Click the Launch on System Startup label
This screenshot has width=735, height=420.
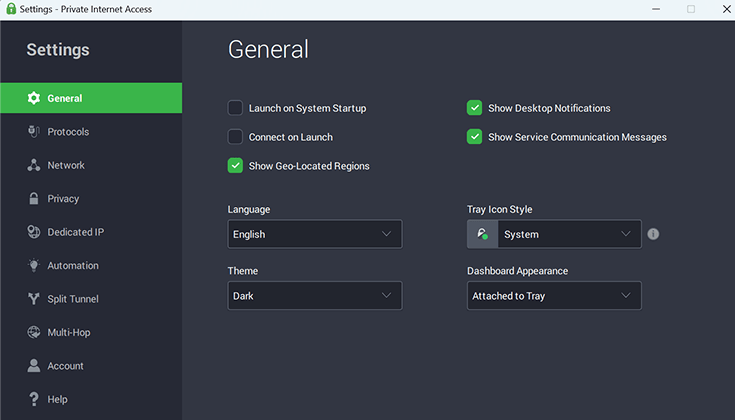pyautogui.click(x=308, y=108)
